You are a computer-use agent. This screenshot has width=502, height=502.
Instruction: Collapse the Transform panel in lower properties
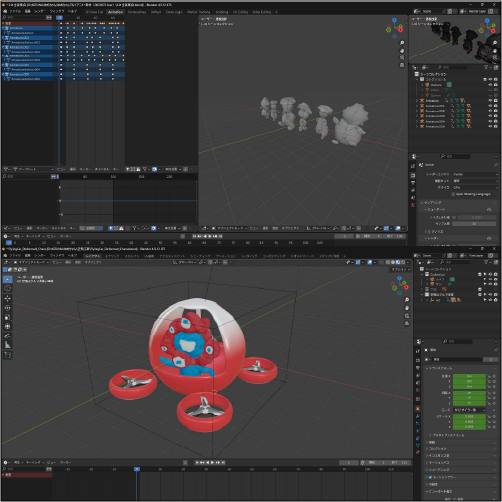pos(439,368)
